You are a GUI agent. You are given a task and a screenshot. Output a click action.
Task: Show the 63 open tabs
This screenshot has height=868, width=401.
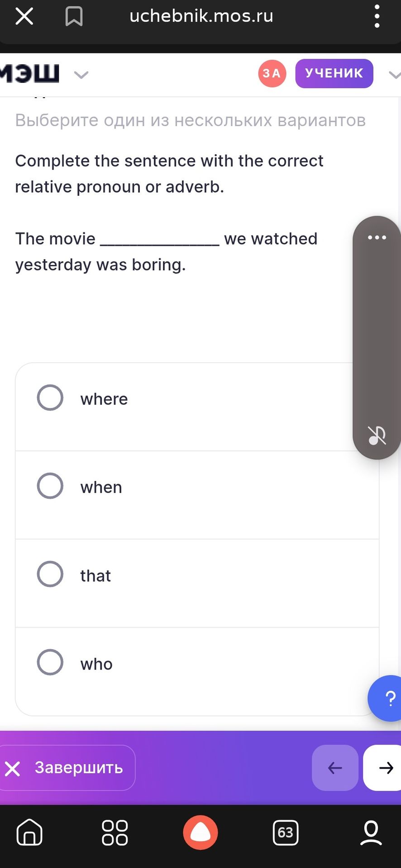(x=286, y=832)
